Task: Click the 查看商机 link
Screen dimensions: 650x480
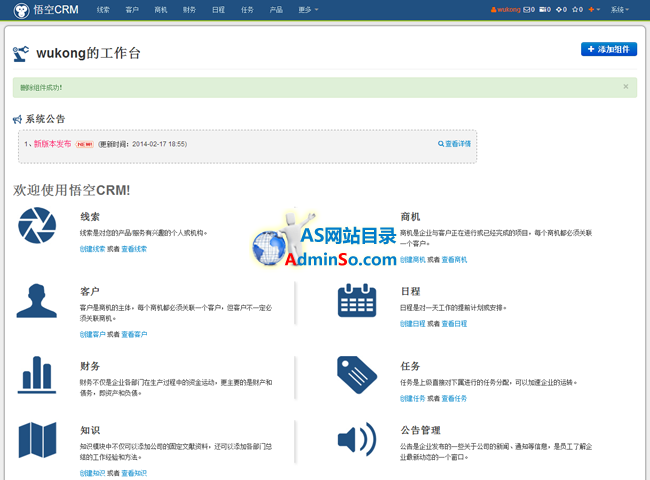Action: point(454,260)
